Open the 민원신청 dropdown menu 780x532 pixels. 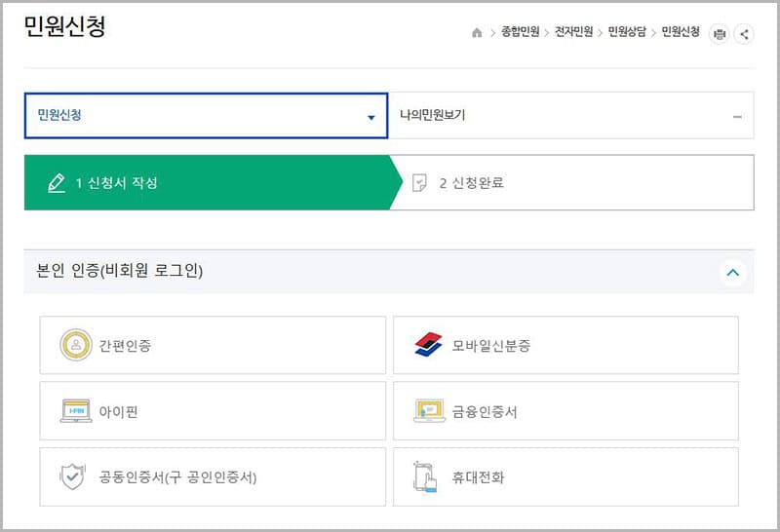click(x=206, y=116)
